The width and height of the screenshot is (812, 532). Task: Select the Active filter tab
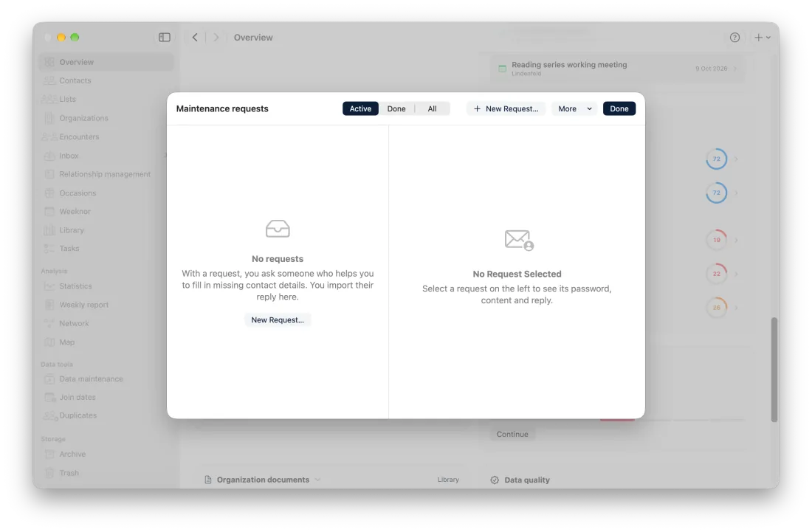[x=360, y=108]
